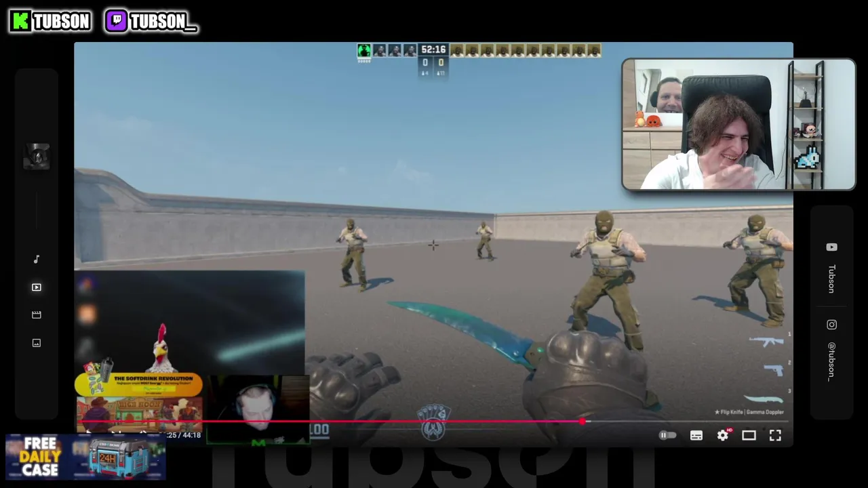Open the vertical Tubson YouTube label
868x488 pixels.
[x=831, y=279]
